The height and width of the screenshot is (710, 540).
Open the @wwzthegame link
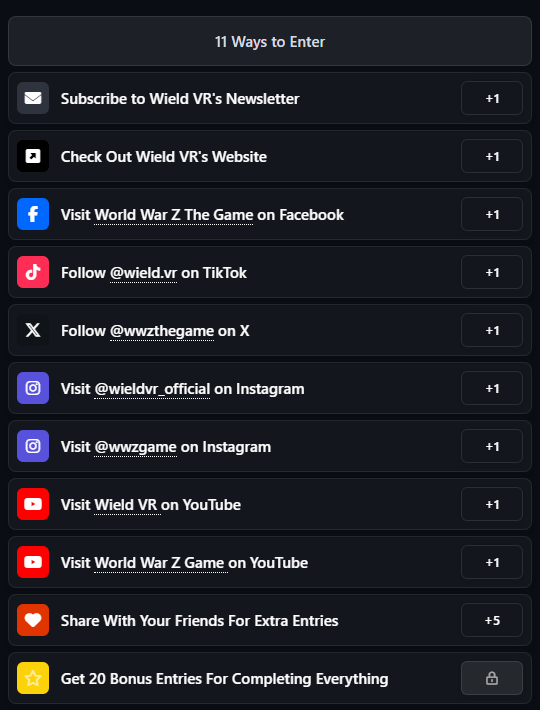[162, 331]
